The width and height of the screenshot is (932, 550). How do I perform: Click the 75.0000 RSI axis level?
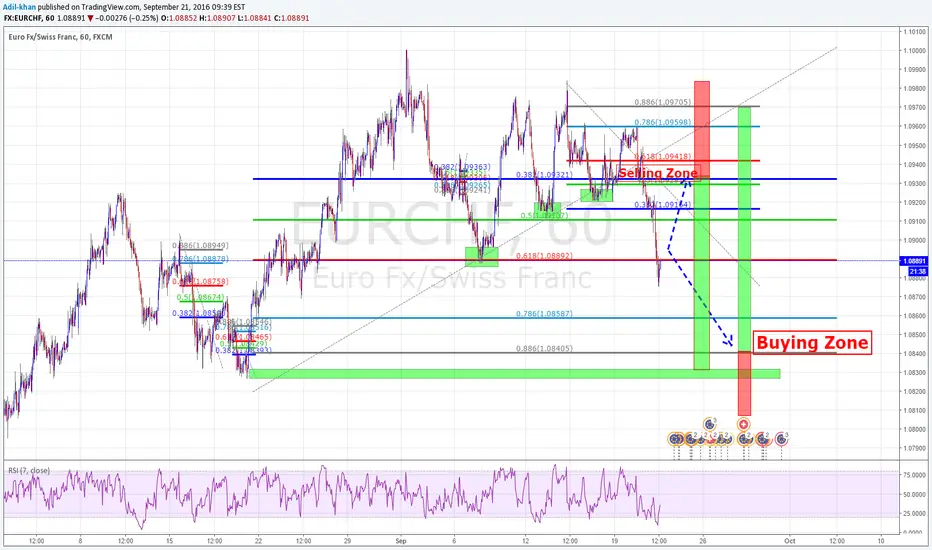point(914,475)
